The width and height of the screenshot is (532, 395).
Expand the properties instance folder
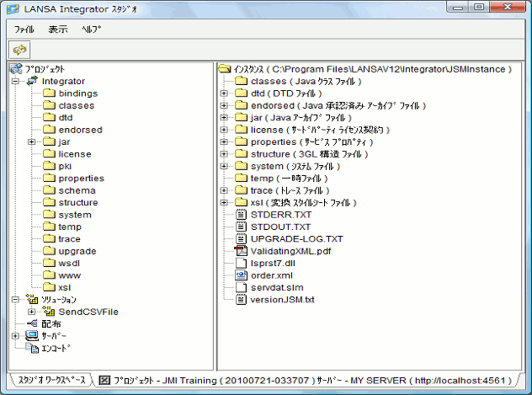(x=224, y=141)
